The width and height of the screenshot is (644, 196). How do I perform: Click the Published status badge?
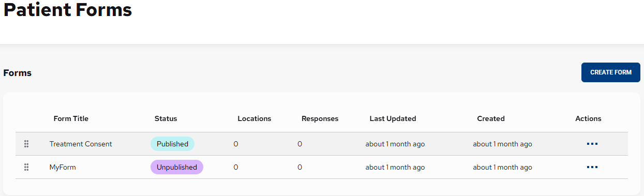coord(172,144)
